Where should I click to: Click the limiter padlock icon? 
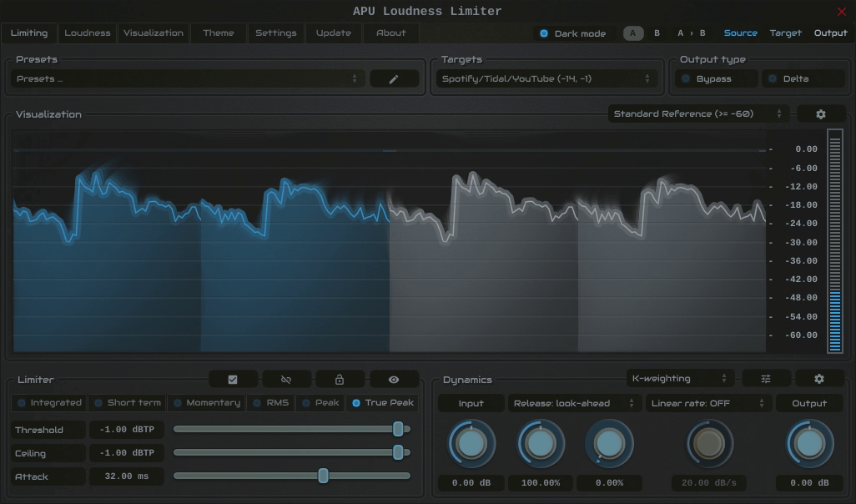click(x=340, y=380)
